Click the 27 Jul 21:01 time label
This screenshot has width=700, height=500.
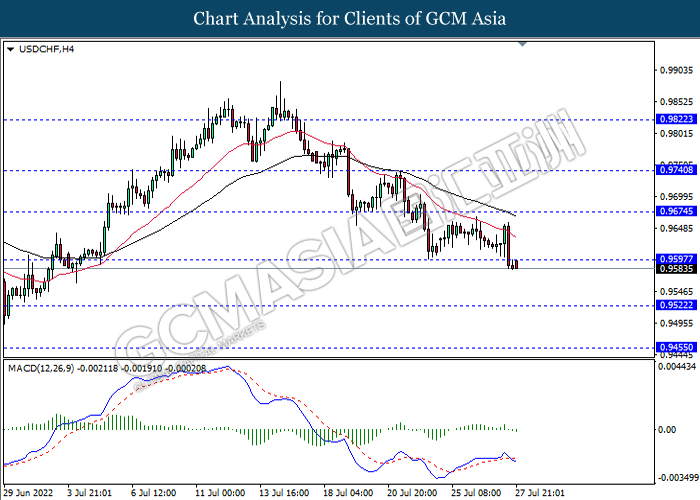[540, 493]
